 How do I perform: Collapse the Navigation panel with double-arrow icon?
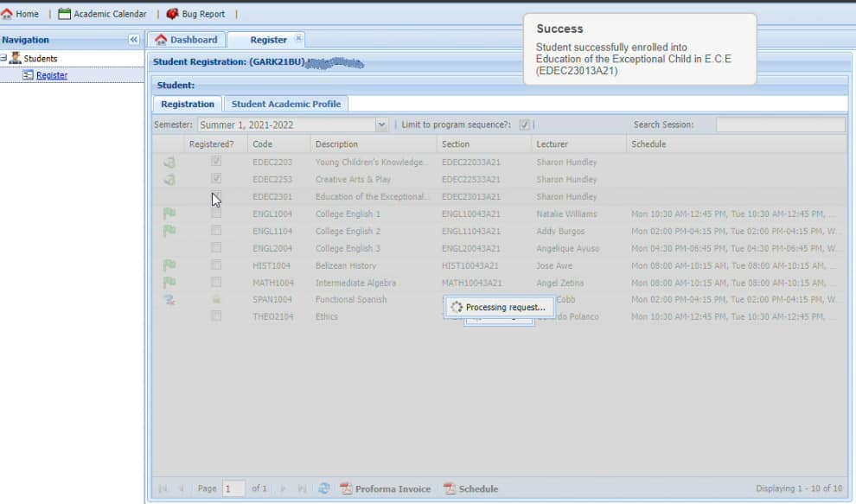click(134, 40)
